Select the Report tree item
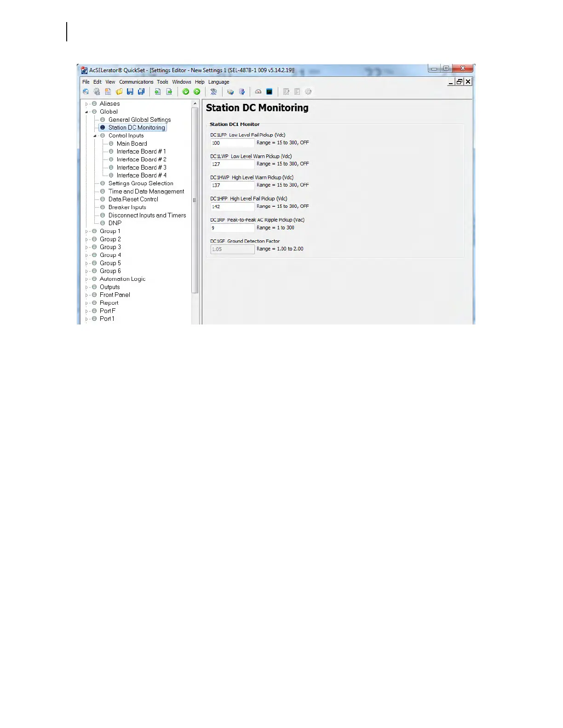The width and height of the screenshot is (563, 728). click(109, 303)
